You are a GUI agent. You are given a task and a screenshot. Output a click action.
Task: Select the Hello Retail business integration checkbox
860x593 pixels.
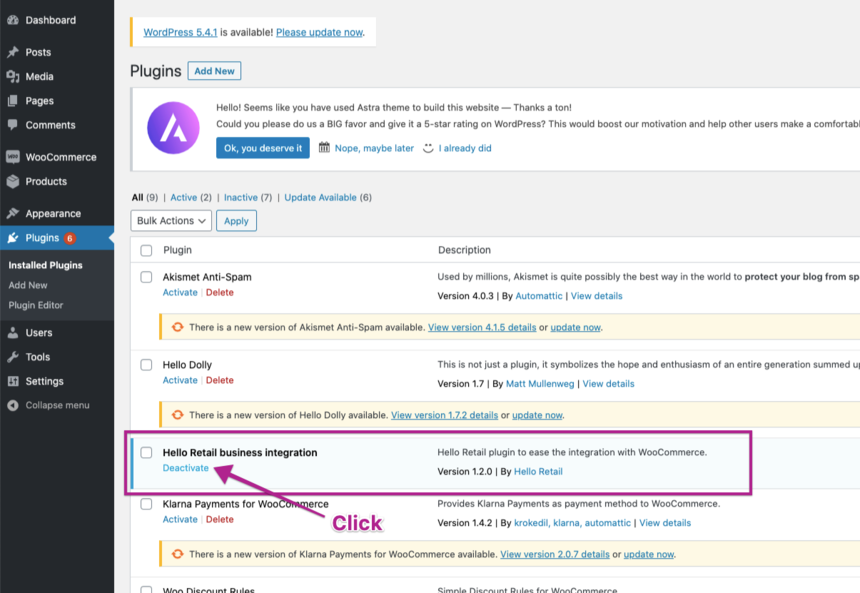(146, 453)
